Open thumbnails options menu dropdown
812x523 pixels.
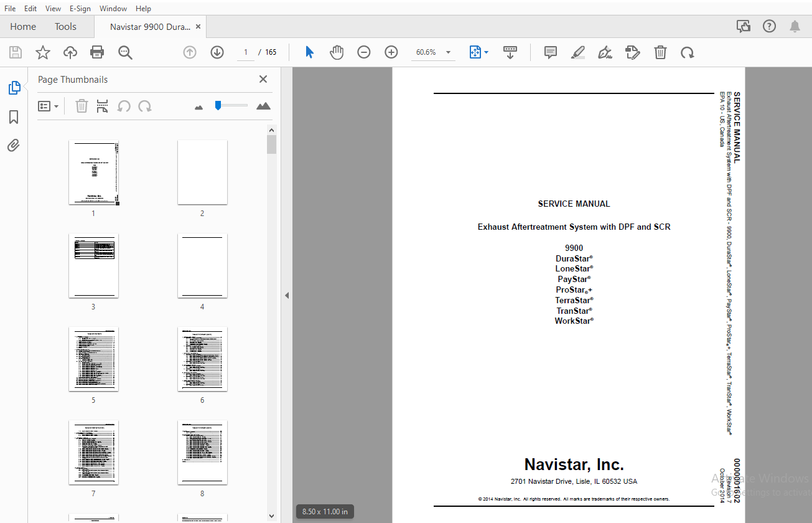click(x=49, y=106)
